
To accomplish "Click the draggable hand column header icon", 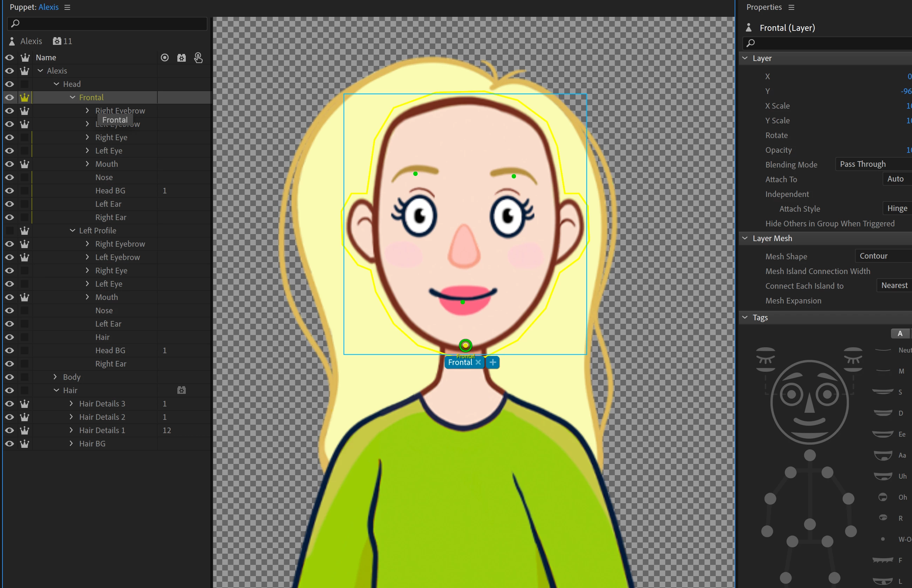I will (198, 58).
